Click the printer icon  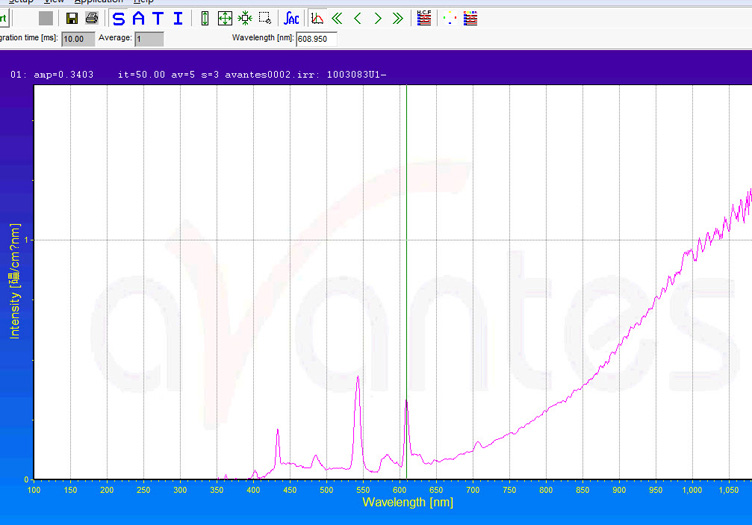(x=92, y=18)
